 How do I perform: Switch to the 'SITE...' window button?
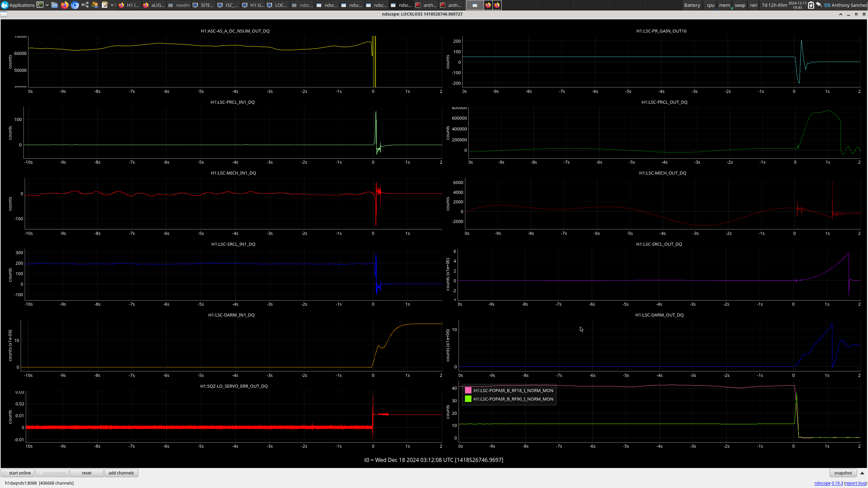pos(203,5)
